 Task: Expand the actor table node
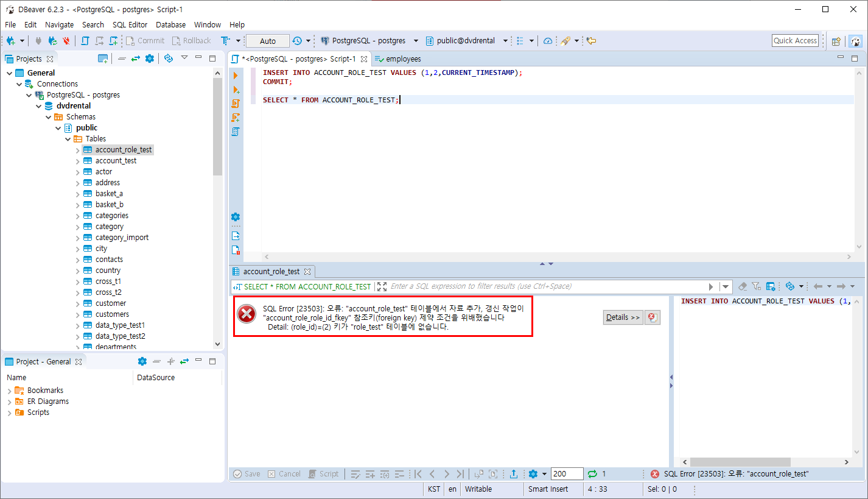(x=78, y=172)
